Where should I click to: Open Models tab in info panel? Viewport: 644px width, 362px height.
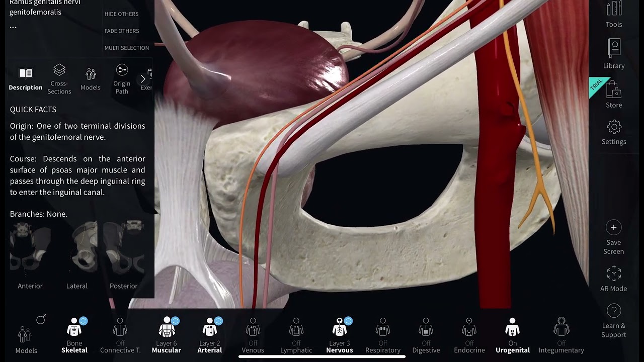tap(91, 79)
